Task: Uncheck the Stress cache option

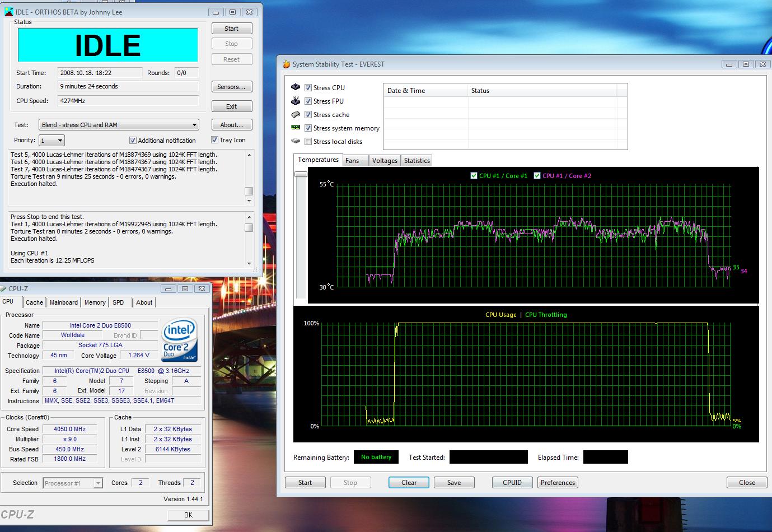Action: (308, 115)
